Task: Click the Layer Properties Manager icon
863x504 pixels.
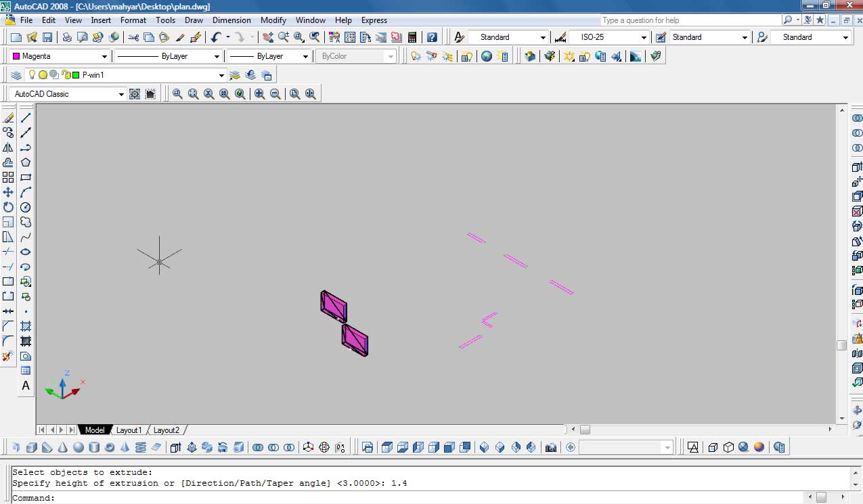Action: pos(16,75)
